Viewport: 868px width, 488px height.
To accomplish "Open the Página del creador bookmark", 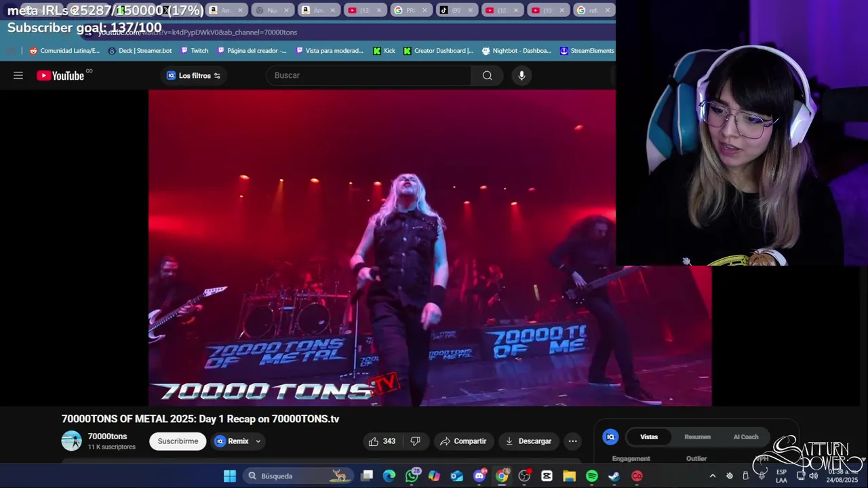I will [x=251, y=51].
